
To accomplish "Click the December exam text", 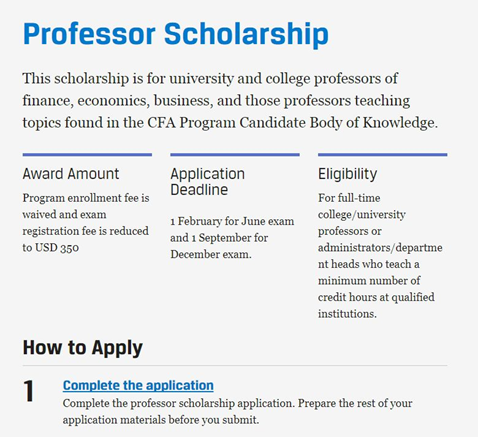I will tap(211, 254).
